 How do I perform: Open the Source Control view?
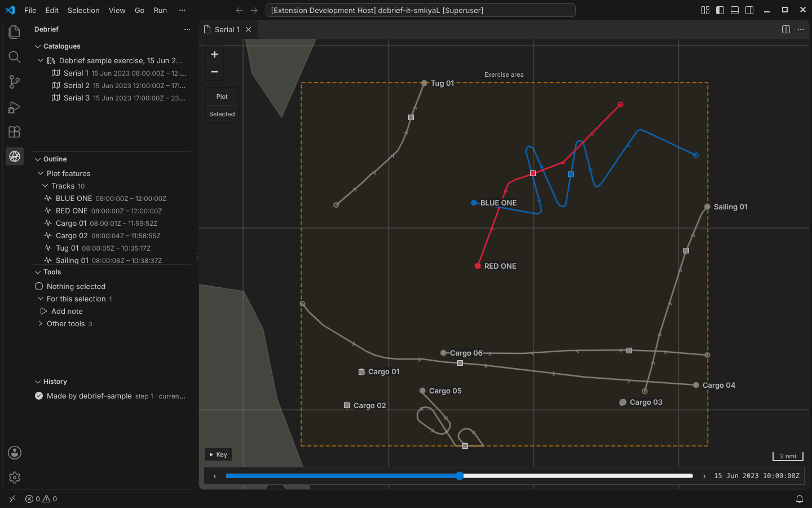[15, 82]
